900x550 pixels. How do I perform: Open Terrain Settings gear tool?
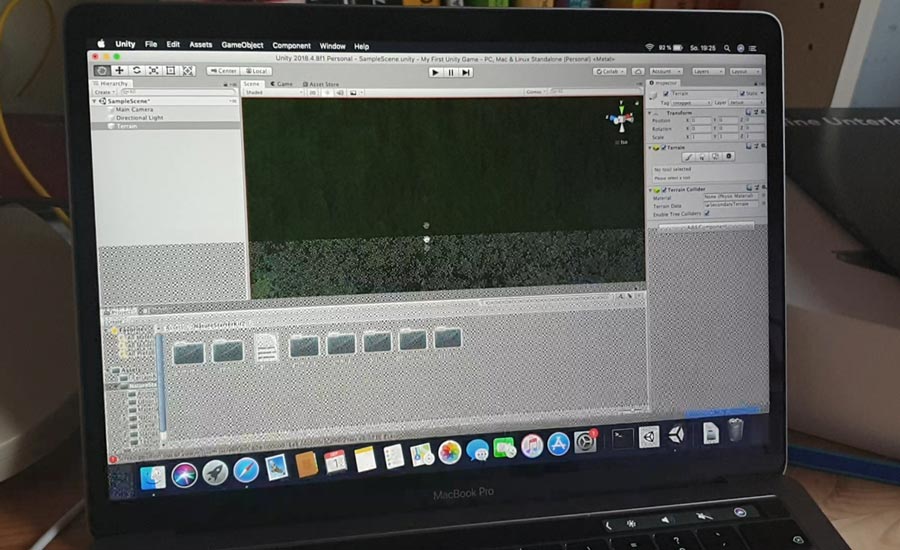pos(729,156)
